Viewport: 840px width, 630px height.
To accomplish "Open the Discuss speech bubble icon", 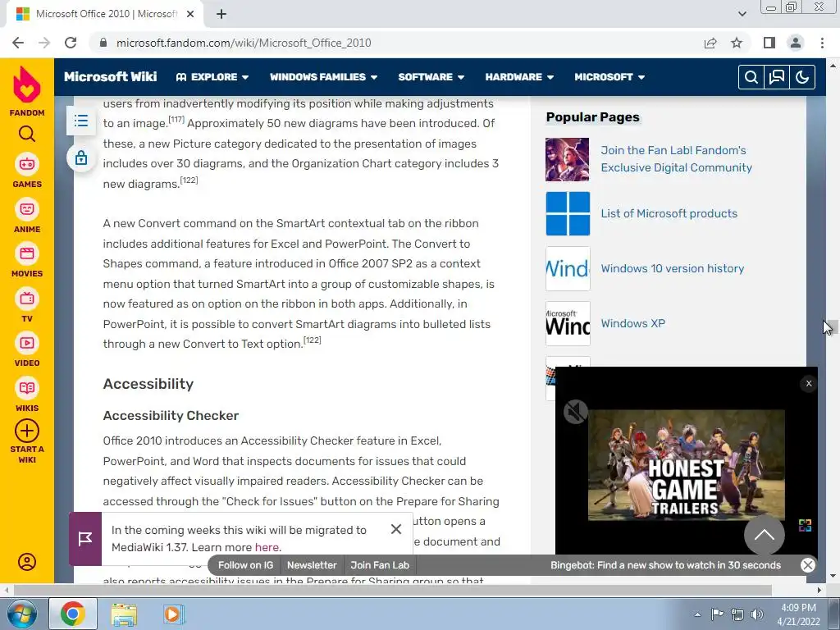I will 777,77.
